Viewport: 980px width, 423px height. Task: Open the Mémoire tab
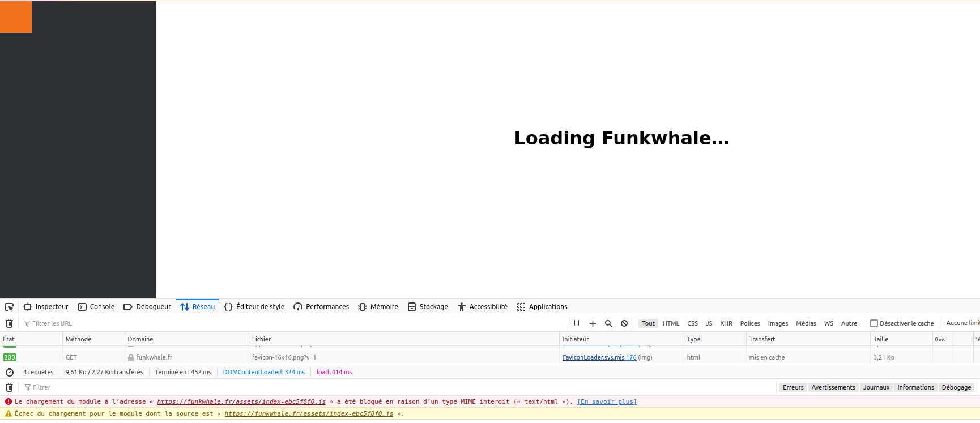(378, 307)
